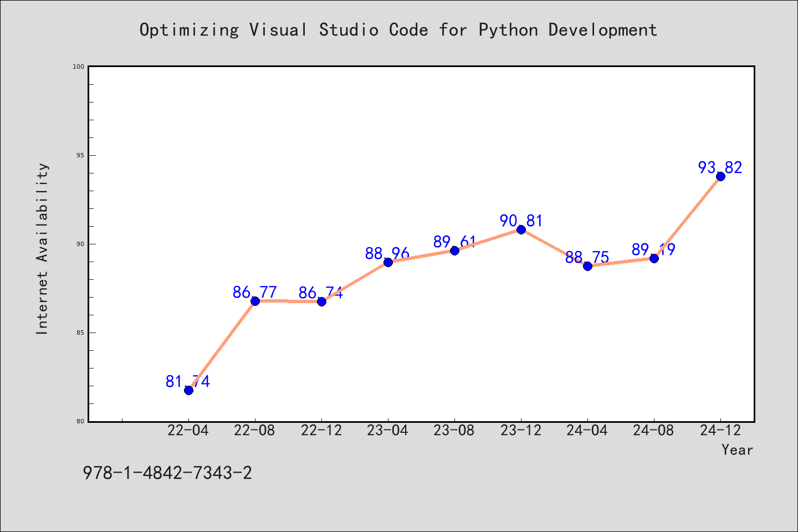Click the x-axis tick label '22-04'
Image resolution: width=798 pixels, height=532 pixels.
pos(188,431)
